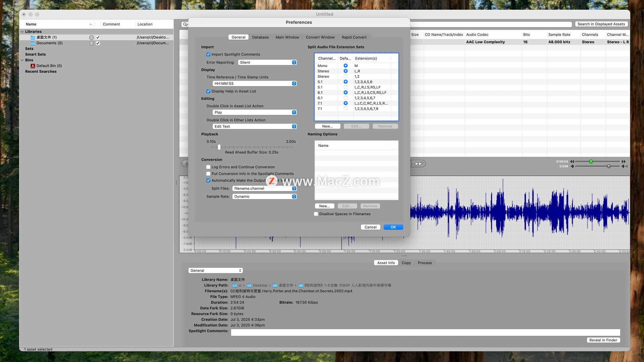Click the 哈利波特 folder icon in Library Path
Viewport: 644px width, 362px height.
click(x=301, y=286)
